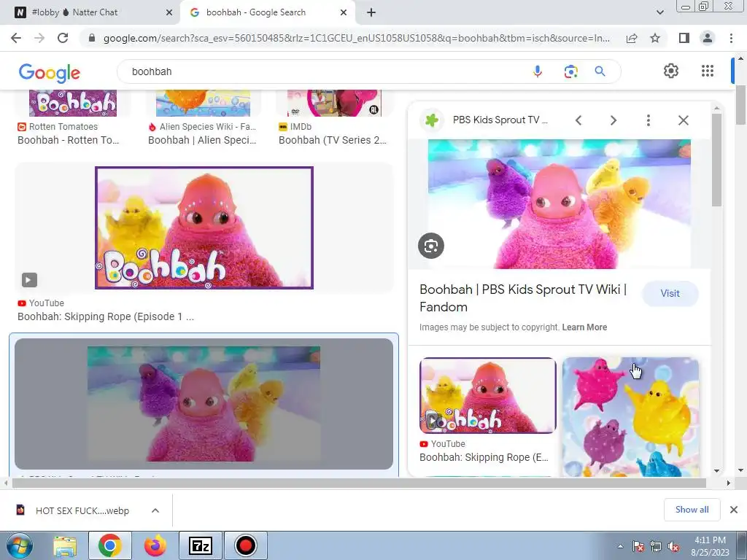This screenshot has height=560, width=747.
Task: Open Windows Explorer from taskbar
Action: (x=65, y=545)
